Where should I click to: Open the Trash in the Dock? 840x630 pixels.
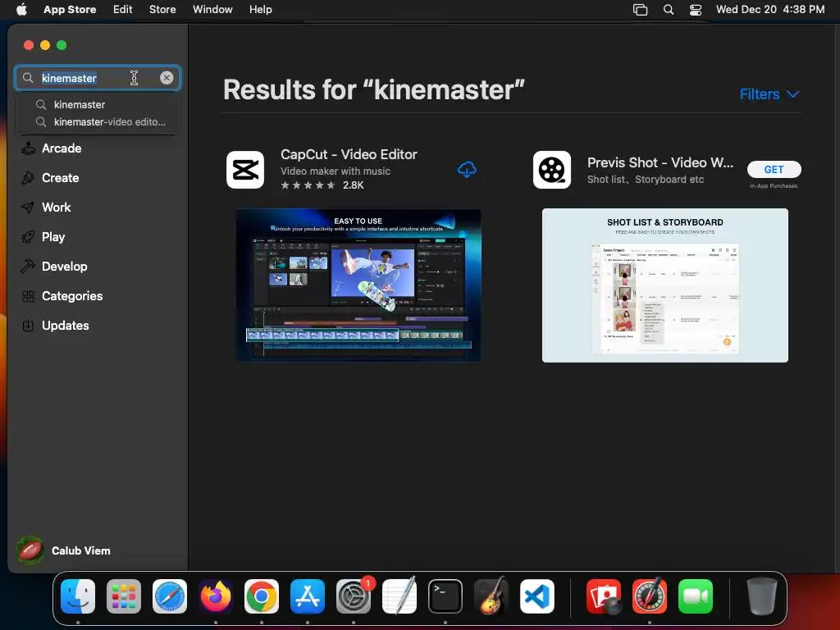(x=762, y=596)
